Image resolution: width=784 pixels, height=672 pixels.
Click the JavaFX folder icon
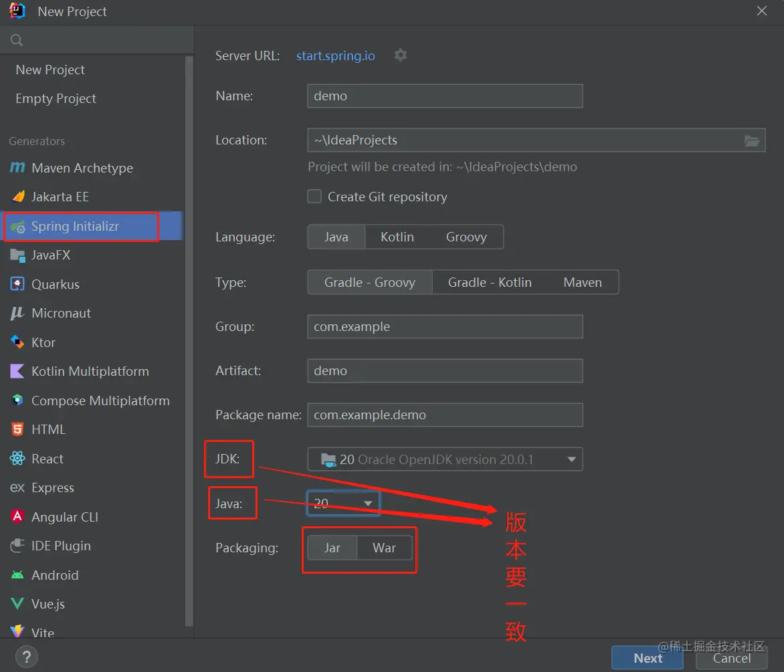point(17,255)
